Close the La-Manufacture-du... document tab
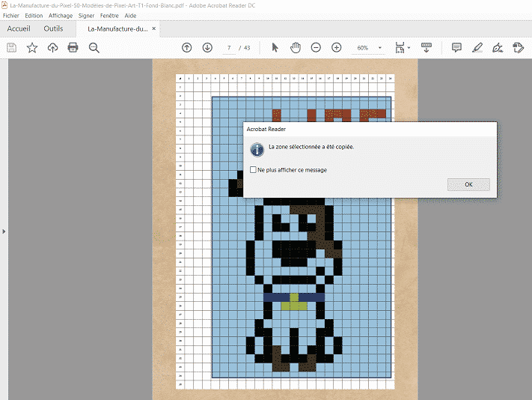 (x=154, y=28)
